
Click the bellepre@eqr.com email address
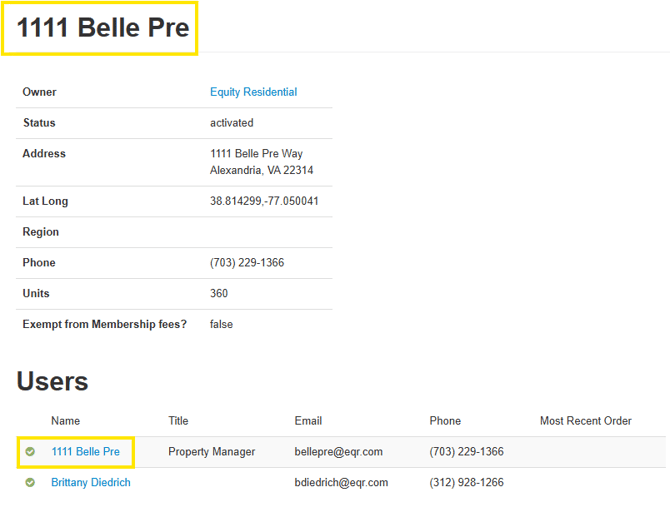(338, 452)
